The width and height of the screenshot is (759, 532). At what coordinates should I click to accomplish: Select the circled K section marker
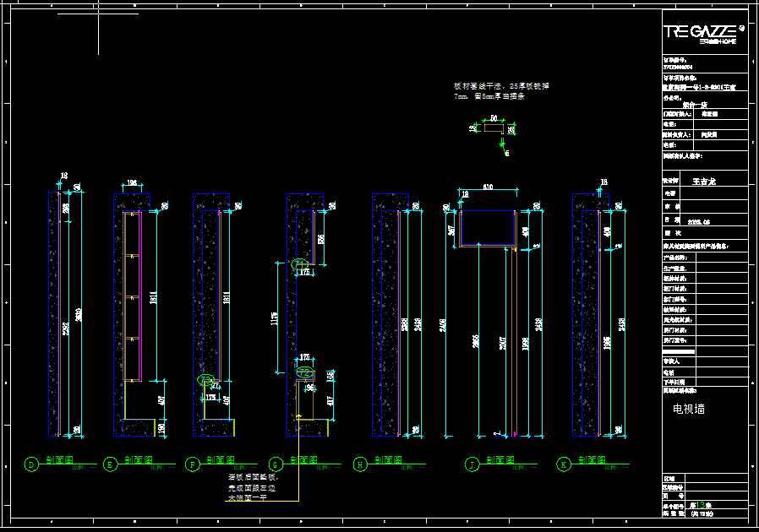coord(564,464)
